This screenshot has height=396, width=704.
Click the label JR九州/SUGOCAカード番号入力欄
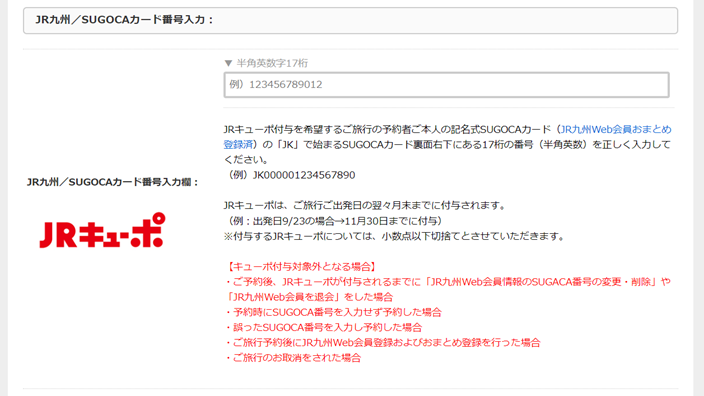click(x=112, y=182)
